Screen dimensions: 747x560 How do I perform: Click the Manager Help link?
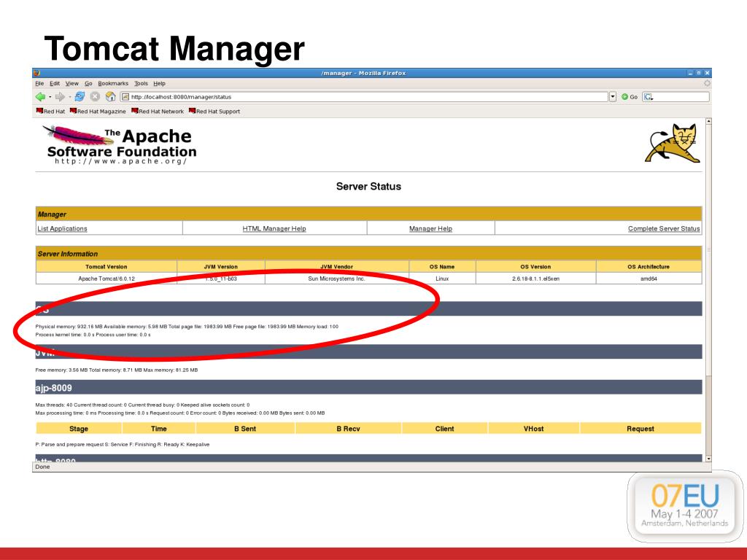430,228
